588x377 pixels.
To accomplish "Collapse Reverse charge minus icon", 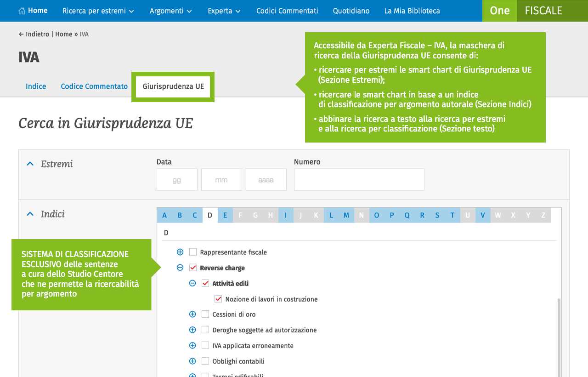I will tap(180, 268).
